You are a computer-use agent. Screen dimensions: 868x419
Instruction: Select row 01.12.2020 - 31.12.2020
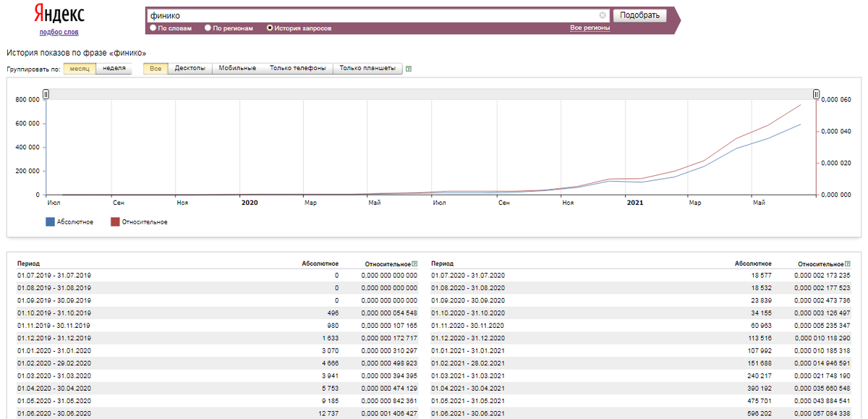(642, 338)
